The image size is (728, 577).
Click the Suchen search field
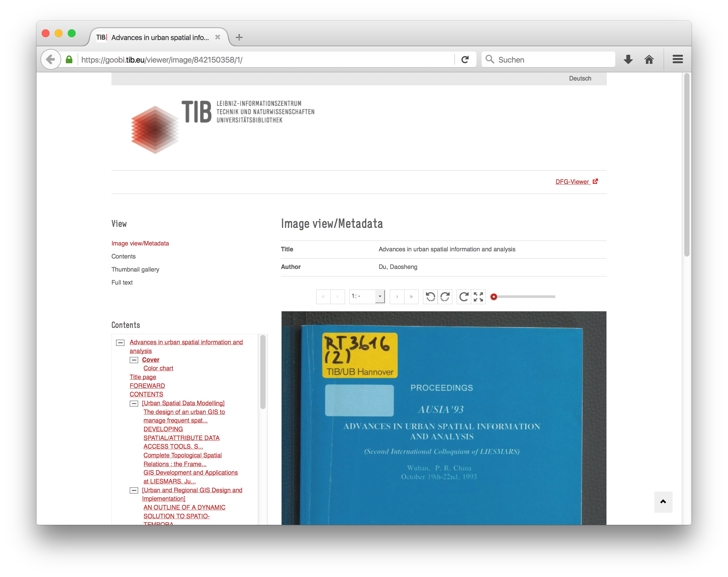[x=548, y=59]
